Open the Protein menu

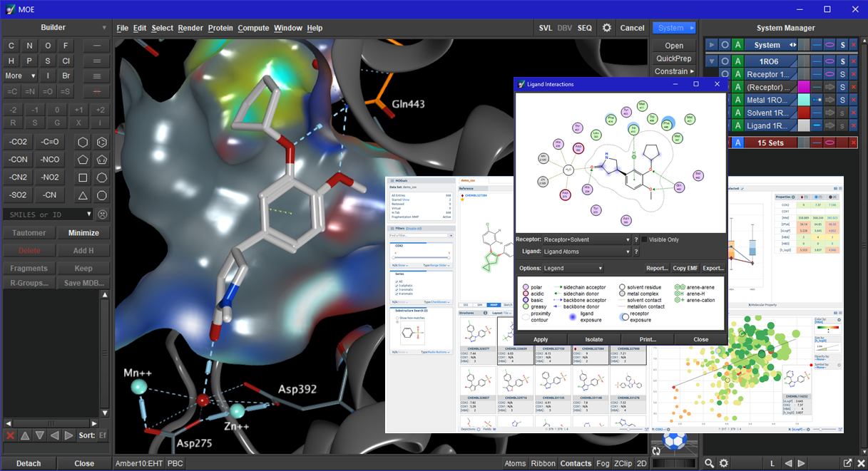click(220, 28)
